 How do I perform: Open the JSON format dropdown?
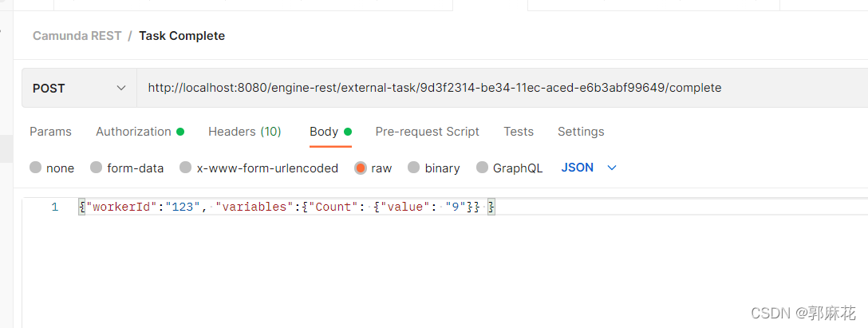tap(589, 168)
